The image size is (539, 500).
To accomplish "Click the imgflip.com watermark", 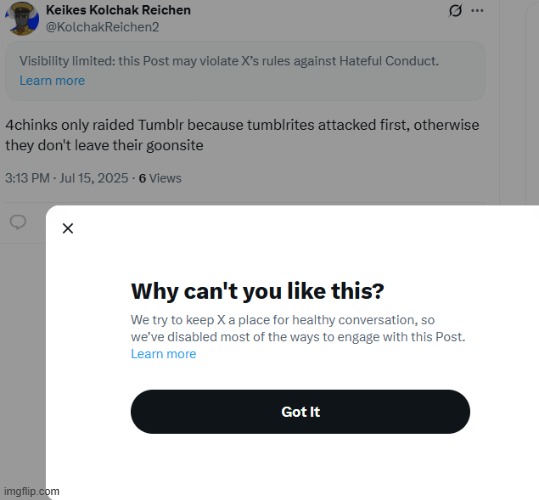I will pos(32,491).
